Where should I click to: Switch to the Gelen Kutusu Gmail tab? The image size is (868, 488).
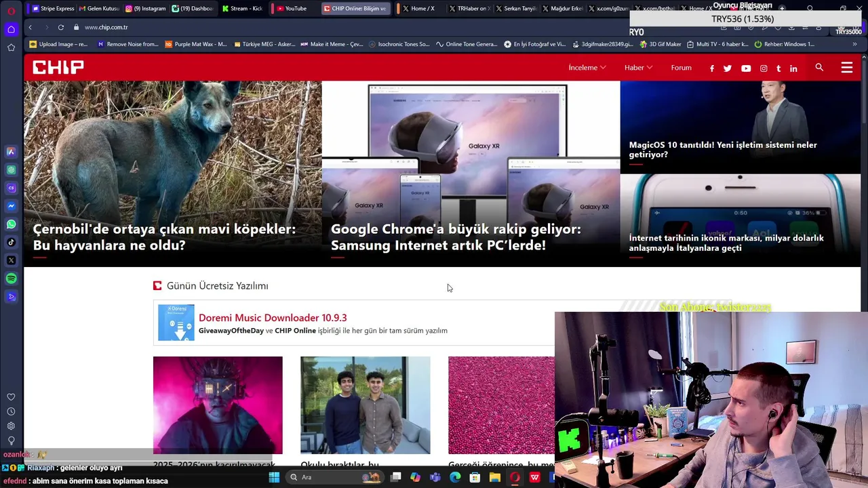(99, 9)
